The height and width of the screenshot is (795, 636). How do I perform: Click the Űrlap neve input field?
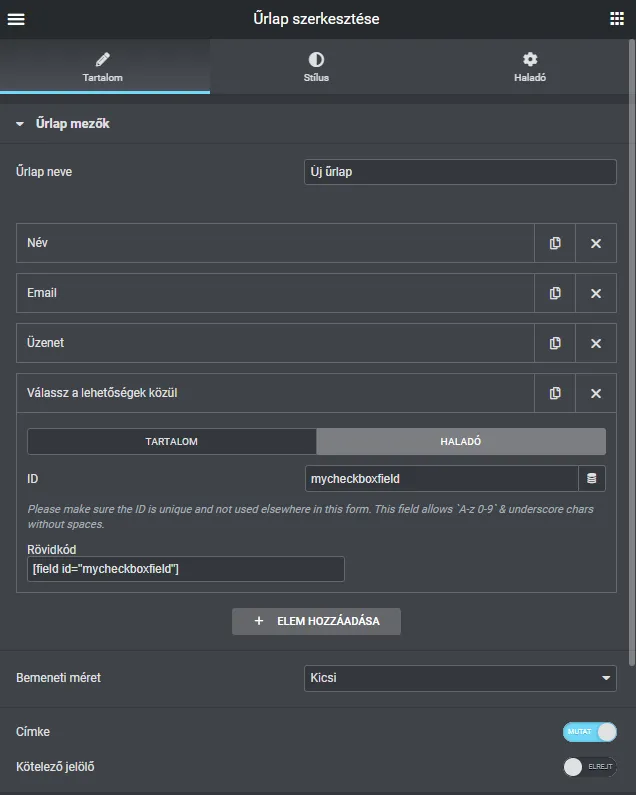click(460, 172)
